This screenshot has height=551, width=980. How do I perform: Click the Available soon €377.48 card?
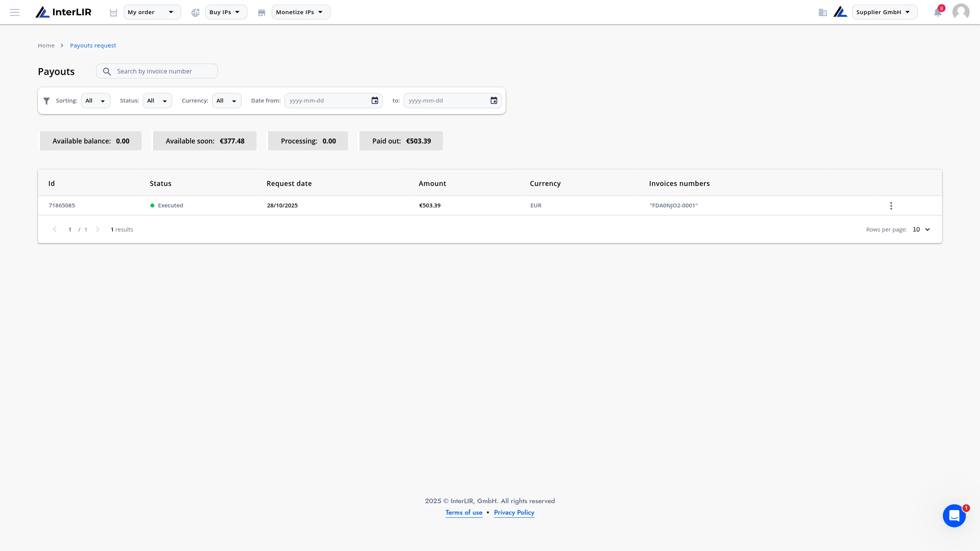click(205, 141)
